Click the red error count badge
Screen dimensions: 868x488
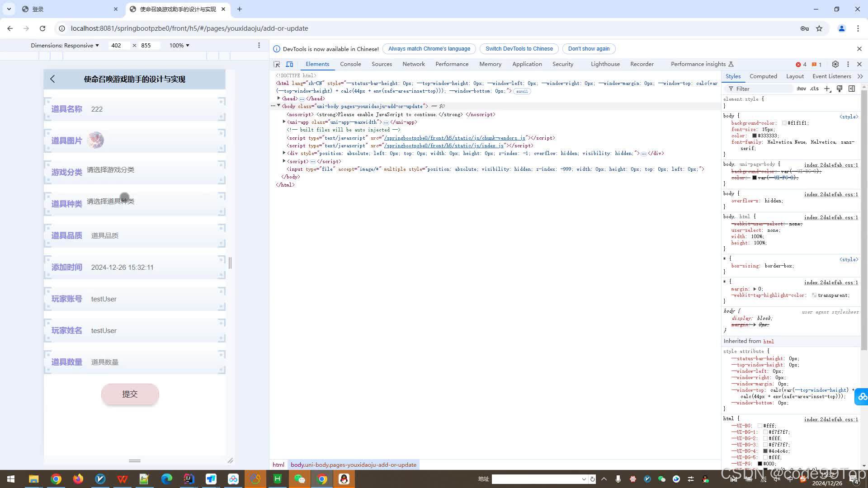click(801, 64)
